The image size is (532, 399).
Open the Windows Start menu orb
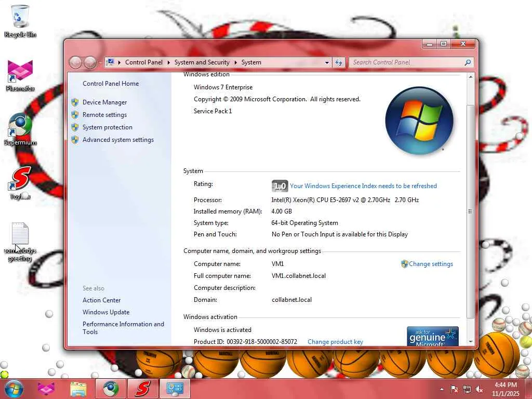[x=14, y=389]
